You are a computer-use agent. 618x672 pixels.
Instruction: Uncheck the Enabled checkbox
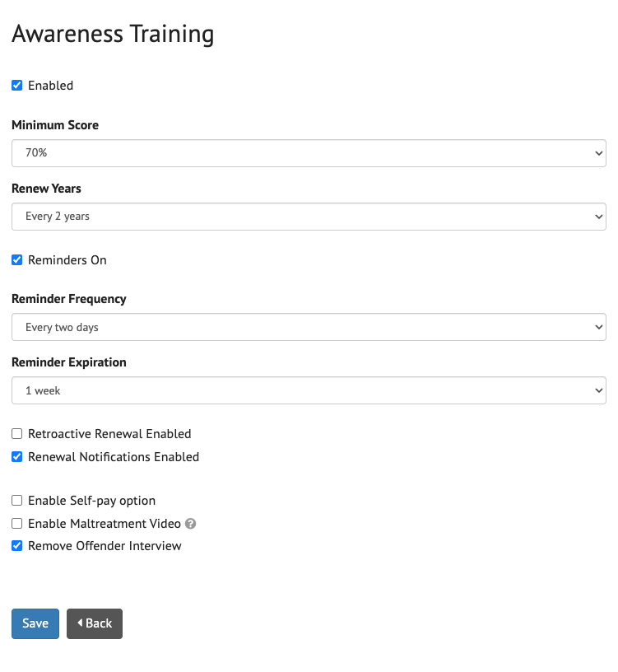[x=16, y=85]
